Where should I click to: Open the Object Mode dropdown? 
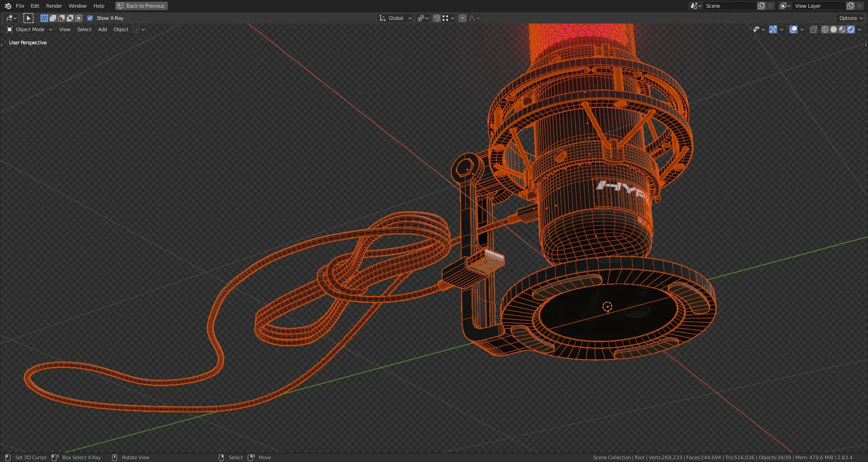[29, 29]
